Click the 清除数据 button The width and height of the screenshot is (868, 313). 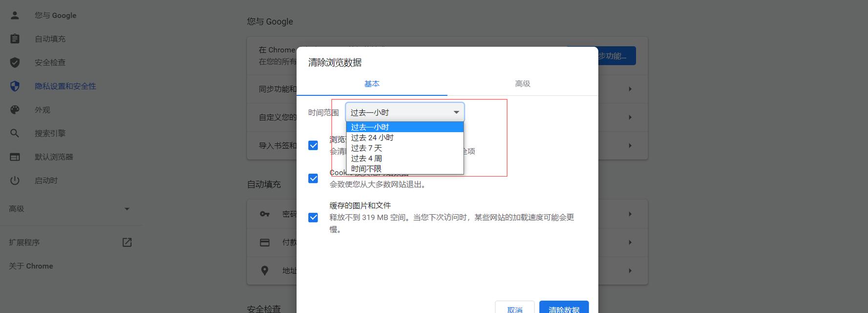[x=564, y=307]
